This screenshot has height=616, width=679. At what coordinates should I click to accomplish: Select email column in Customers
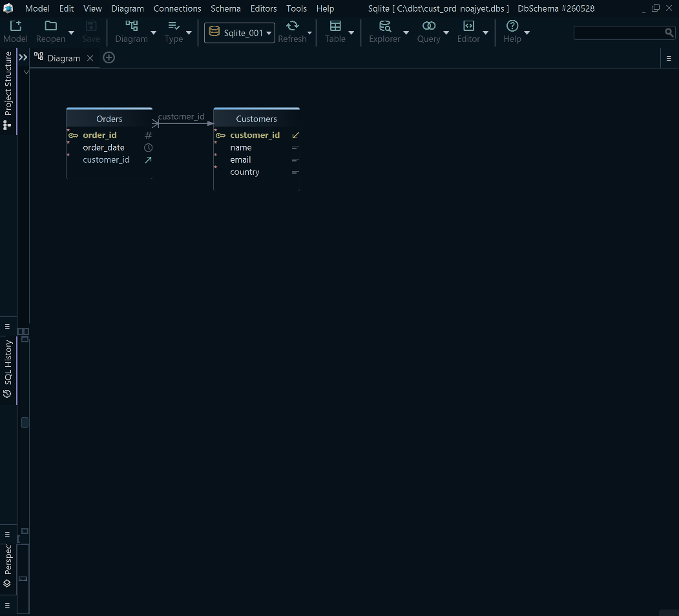(x=240, y=159)
